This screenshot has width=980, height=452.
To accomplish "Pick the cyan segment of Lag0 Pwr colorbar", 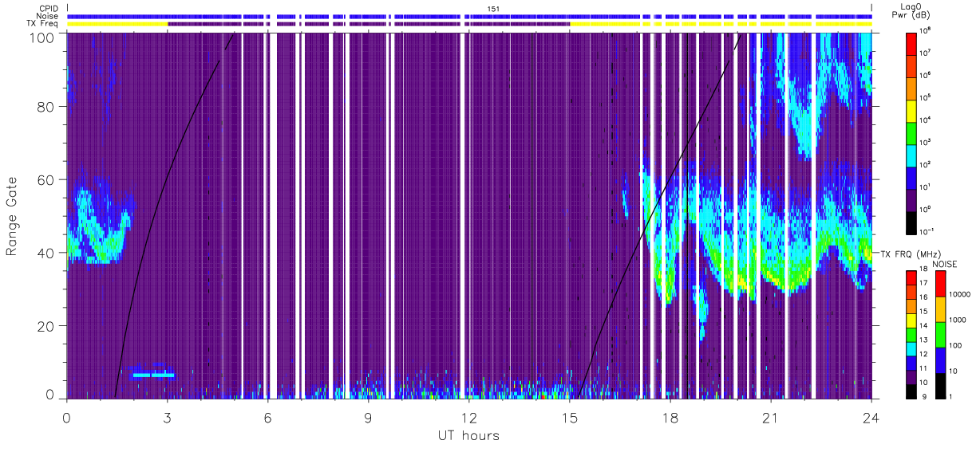I will coord(911,155).
